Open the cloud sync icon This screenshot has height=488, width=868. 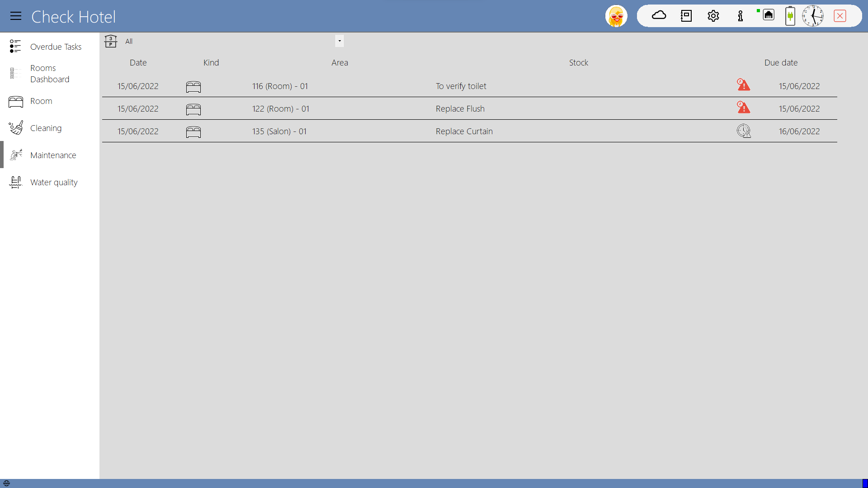pyautogui.click(x=659, y=16)
